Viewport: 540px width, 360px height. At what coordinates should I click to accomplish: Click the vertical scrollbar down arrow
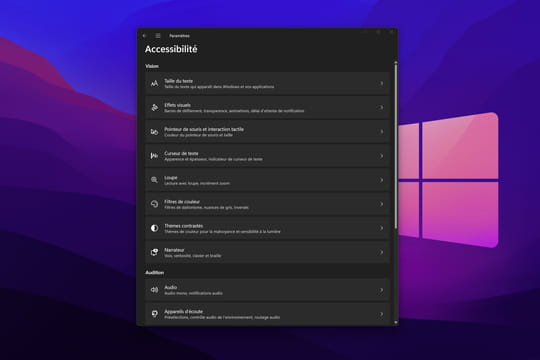tap(396, 322)
